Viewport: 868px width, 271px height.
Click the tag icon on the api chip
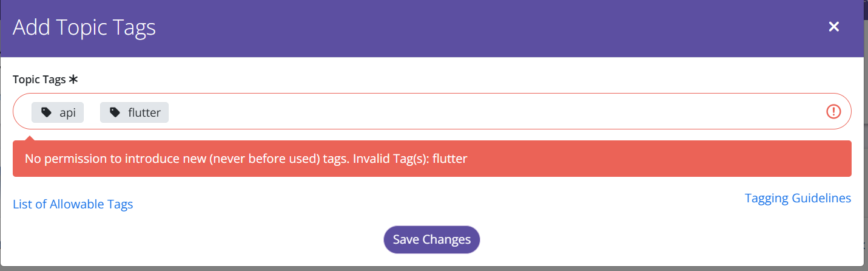[x=46, y=112]
